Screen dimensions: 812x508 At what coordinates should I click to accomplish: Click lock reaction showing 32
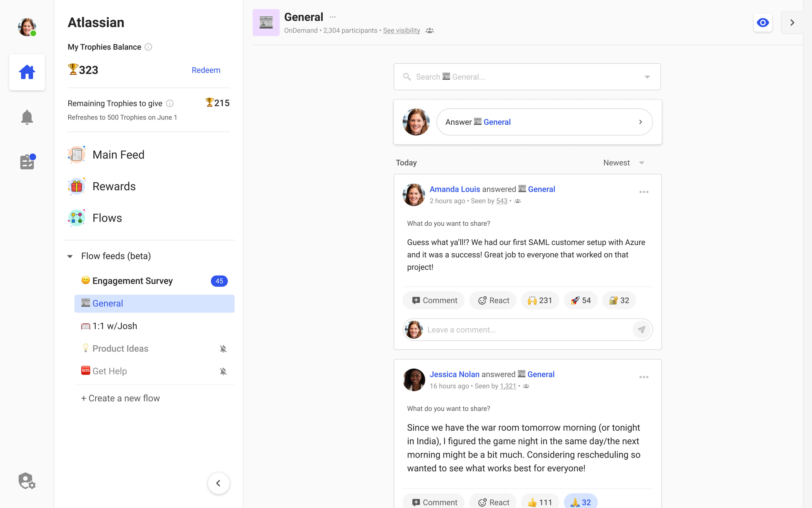[619, 300]
